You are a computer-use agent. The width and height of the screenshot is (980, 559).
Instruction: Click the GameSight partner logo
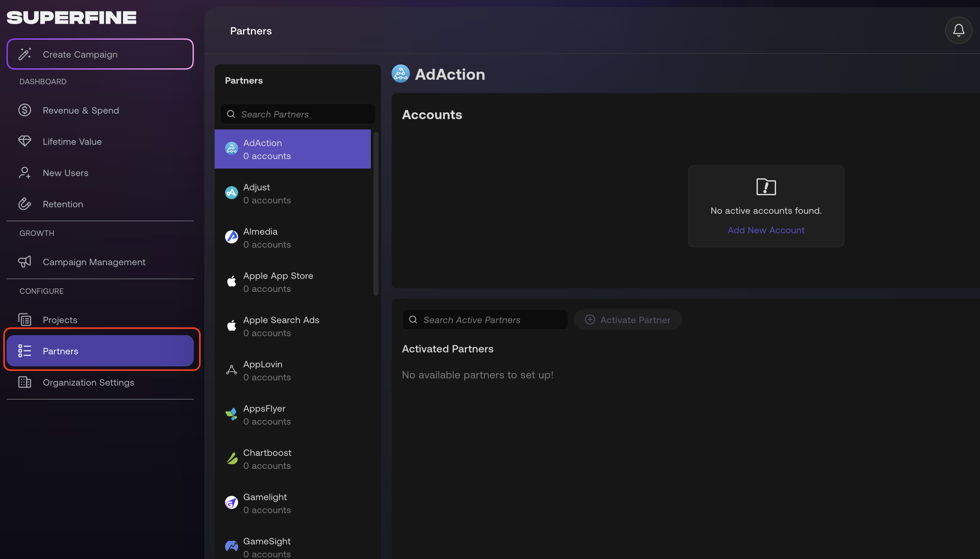coord(231,547)
